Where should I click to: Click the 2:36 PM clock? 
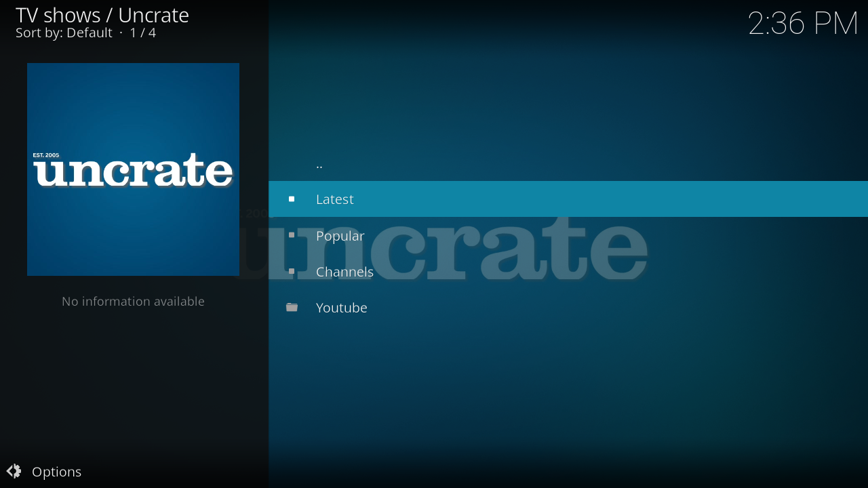click(803, 24)
